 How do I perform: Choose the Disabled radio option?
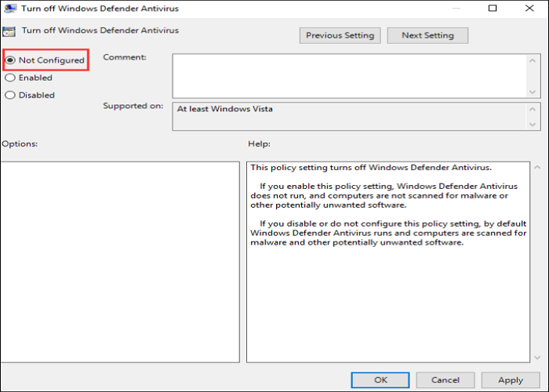pos(10,95)
